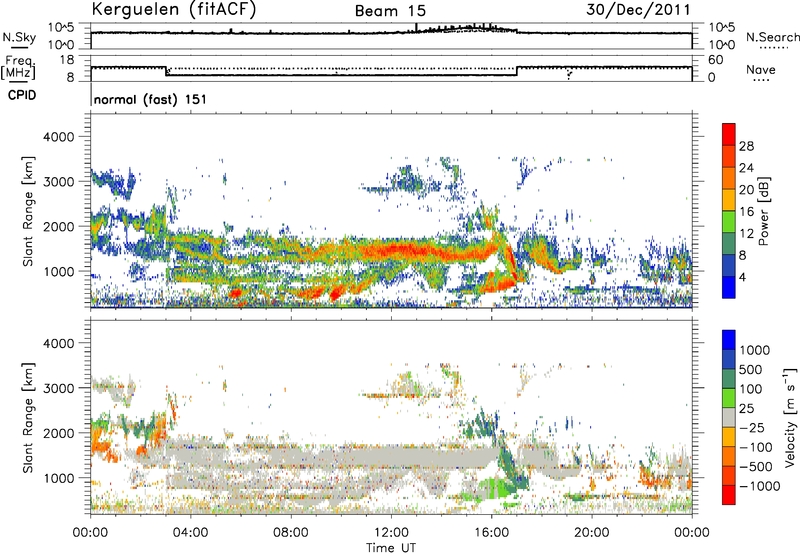Select the N.Sky legend label
Viewport: 800px width, 554px height.
pos(19,37)
